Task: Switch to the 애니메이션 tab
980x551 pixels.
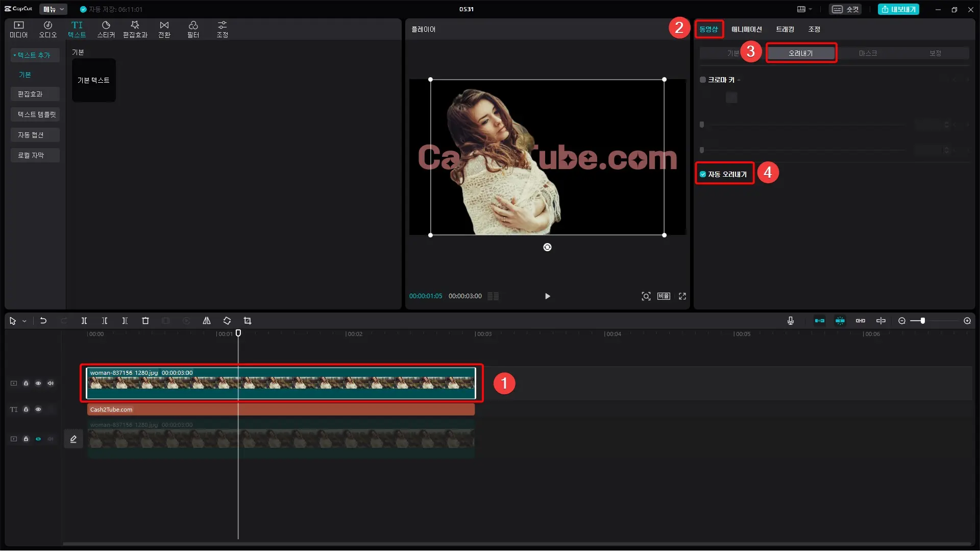Action: pos(746,29)
